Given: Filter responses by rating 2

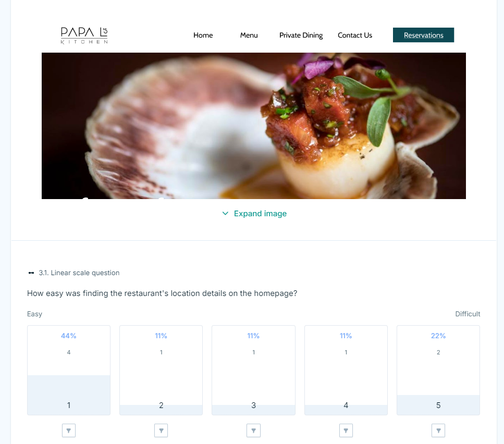Looking at the screenshot, I should (161, 430).
